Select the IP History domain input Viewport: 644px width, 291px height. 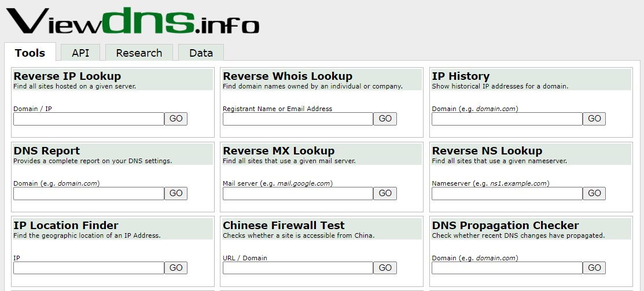(507, 119)
